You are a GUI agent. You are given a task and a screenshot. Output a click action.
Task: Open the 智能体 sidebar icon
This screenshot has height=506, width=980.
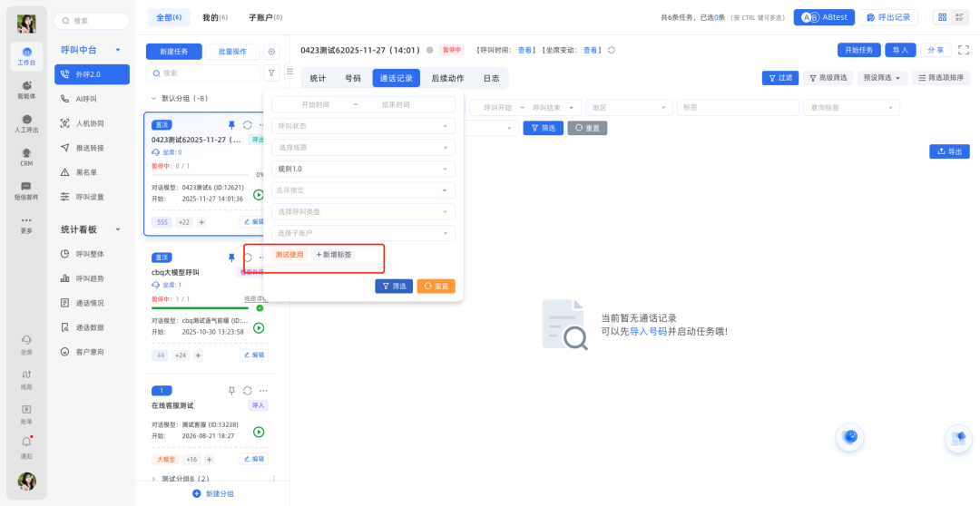click(x=26, y=89)
